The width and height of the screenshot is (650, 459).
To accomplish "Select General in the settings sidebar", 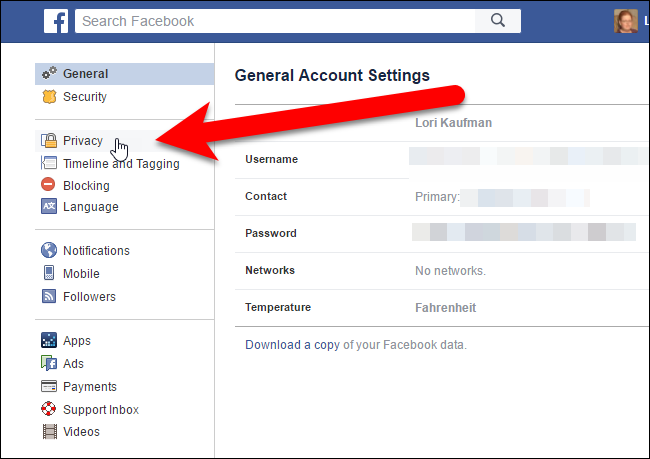I will (85, 74).
